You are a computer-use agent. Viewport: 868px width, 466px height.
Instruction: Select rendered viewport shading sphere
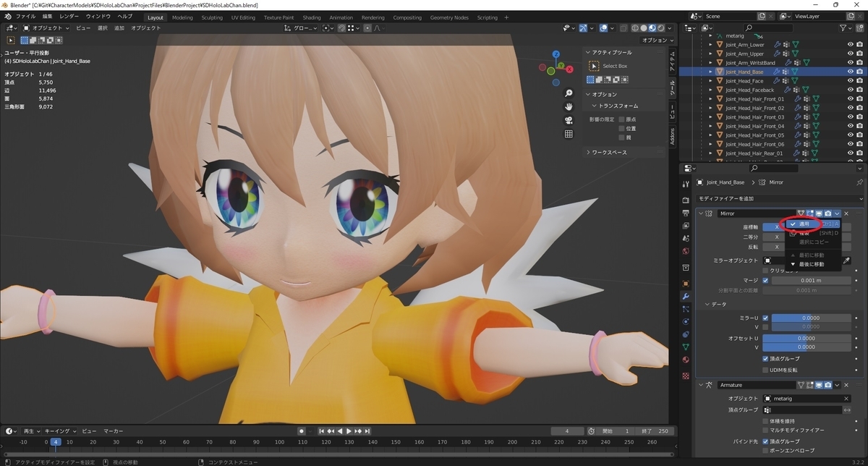pos(660,28)
